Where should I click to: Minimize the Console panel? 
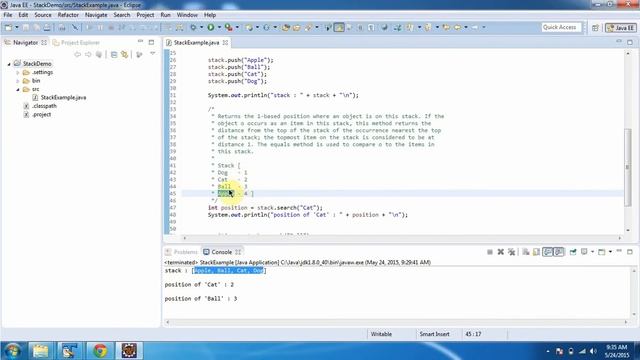[619, 251]
